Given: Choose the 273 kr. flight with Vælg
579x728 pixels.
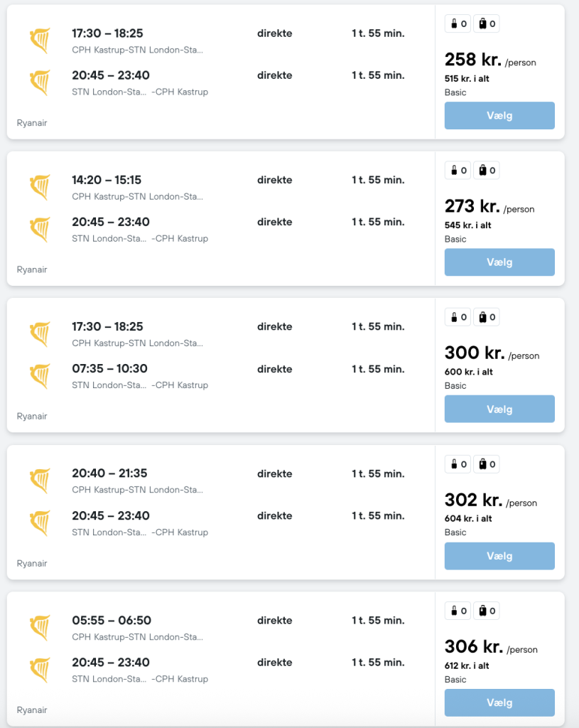Looking at the screenshot, I should [x=499, y=262].
